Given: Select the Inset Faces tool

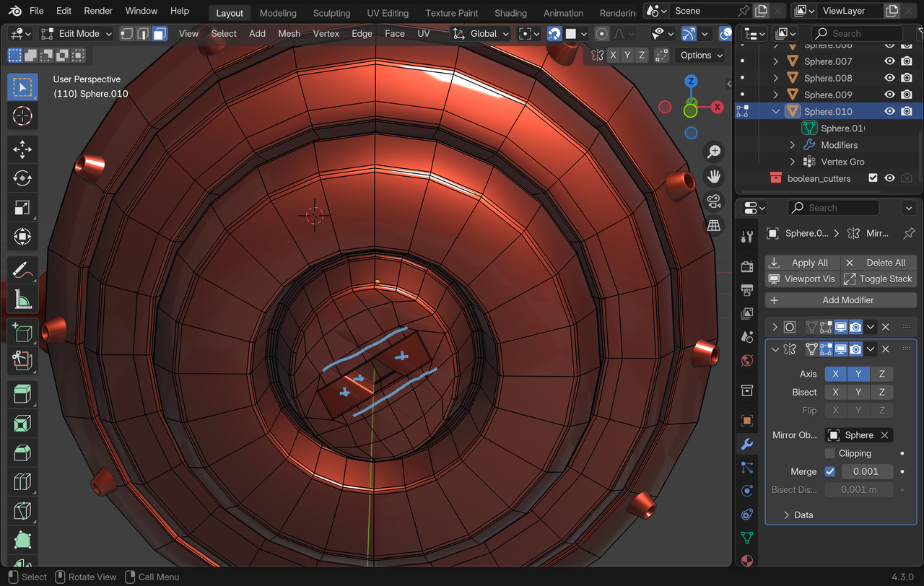Looking at the screenshot, I should (22, 423).
